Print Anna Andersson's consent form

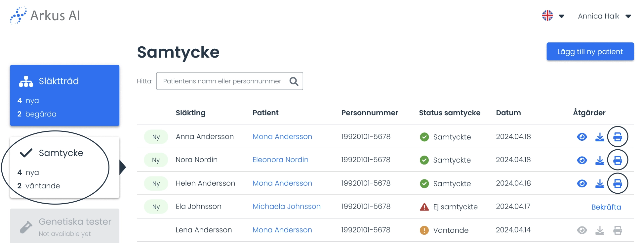point(618,137)
